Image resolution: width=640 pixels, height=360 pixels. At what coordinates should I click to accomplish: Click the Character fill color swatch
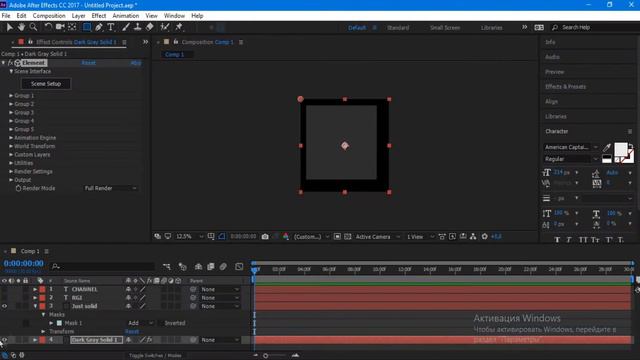(621, 149)
